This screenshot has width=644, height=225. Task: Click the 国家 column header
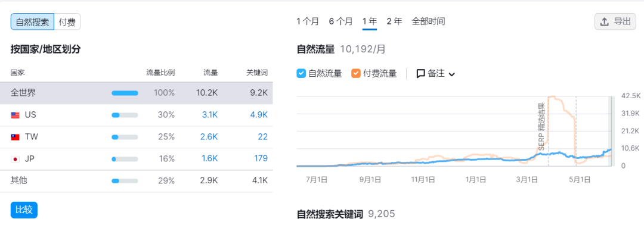click(x=18, y=73)
